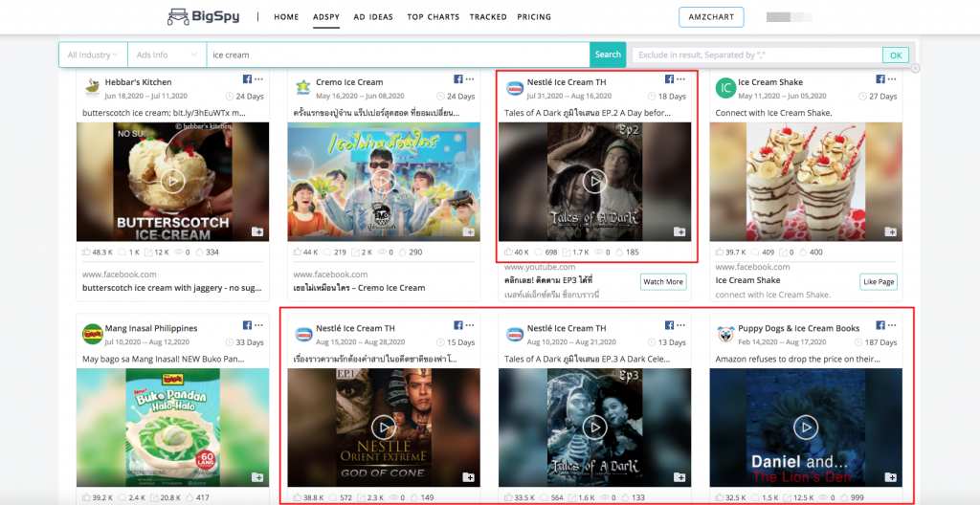Screen dimensions: 980x505
Task: Click Facebook icon on Ice Cream Shake card
Action: (x=880, y=79)
